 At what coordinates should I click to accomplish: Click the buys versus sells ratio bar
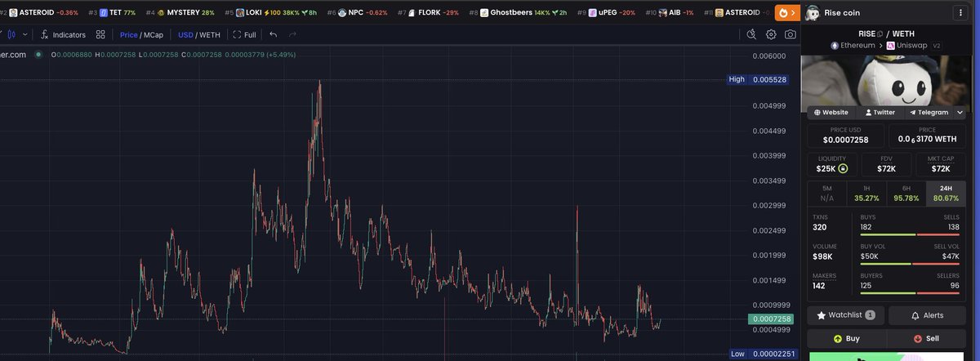[x=910, y=234]
